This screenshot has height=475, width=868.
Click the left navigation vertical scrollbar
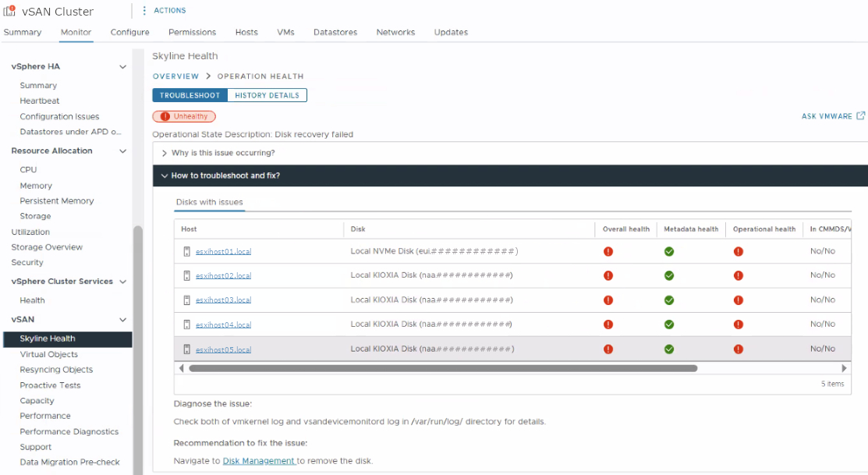coord(138,350)
